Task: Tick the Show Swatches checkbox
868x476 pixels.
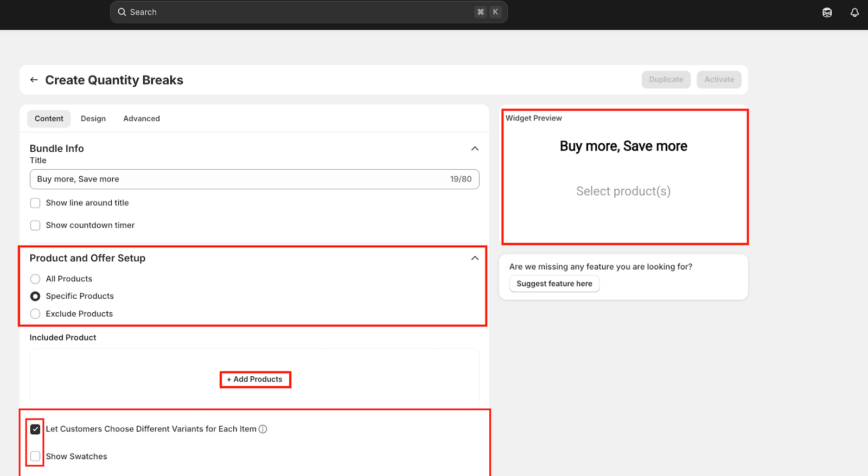Action: [x=35, y=456]
